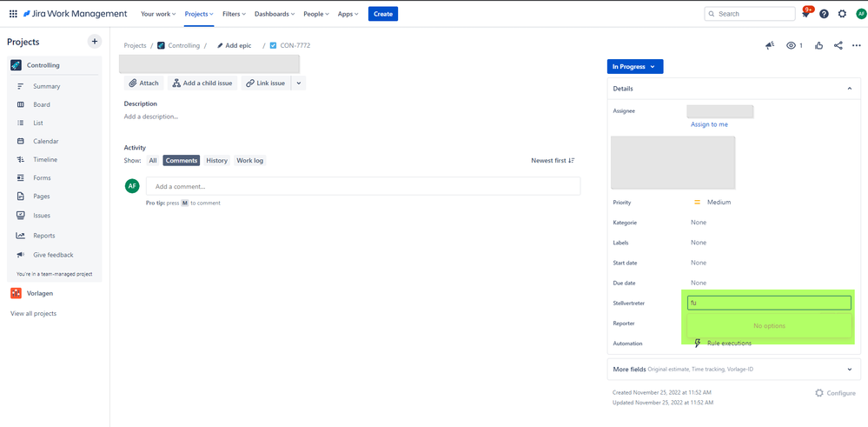
Task: Add a project with the plus icon
Action: pos(95,42)
